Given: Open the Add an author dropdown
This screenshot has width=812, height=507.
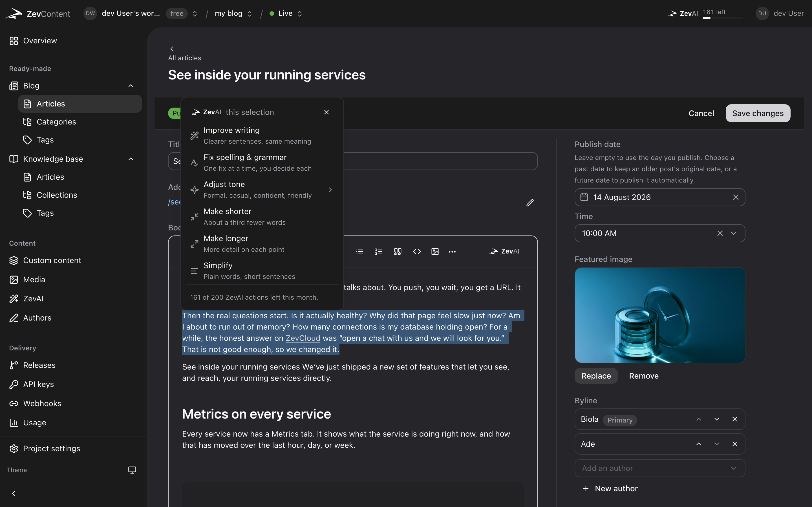Looking at the screenshot, I should click(660, 468).
